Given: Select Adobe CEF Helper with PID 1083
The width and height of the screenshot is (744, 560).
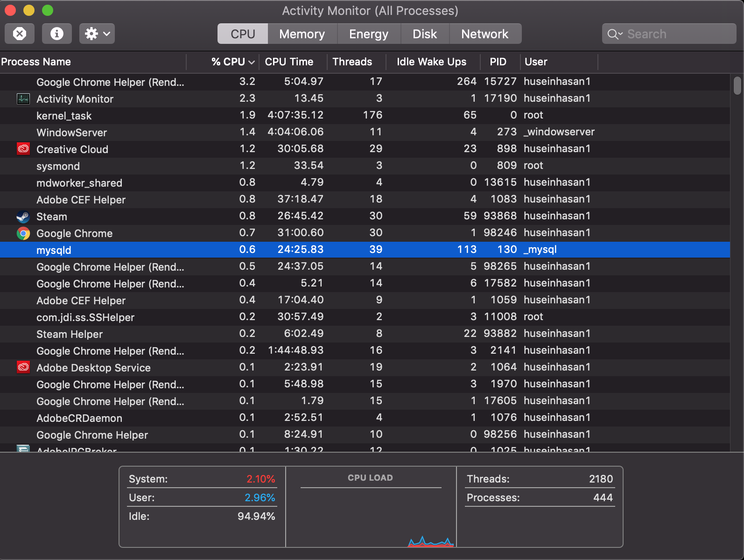Looking at the screenshot, I should pos(365,200).
